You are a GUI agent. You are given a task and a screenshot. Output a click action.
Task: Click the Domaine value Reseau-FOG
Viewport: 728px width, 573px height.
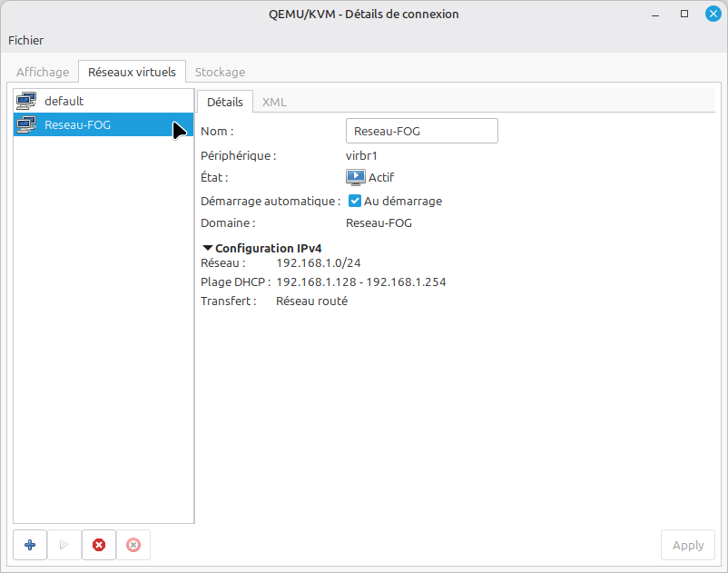[379, 222]
